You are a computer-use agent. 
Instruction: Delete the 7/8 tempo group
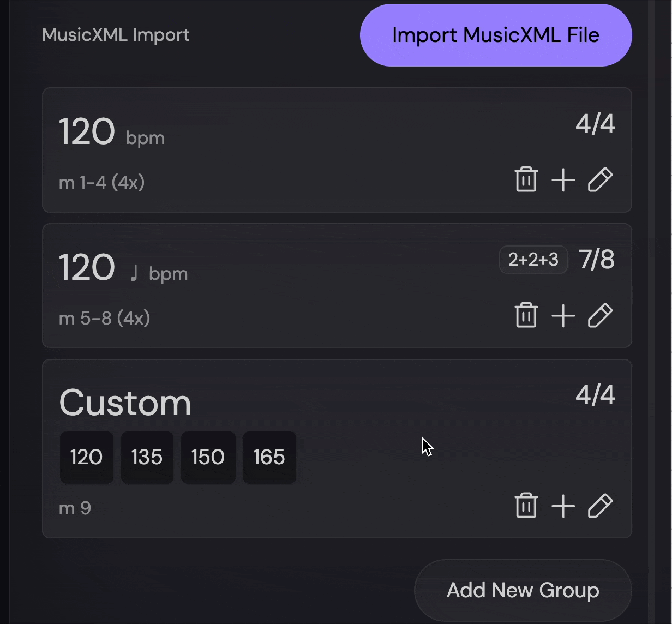click(x=525, y=315)
